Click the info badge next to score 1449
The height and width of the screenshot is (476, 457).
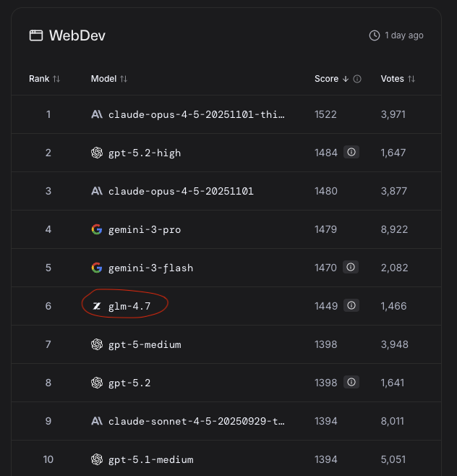pos(351,306)
